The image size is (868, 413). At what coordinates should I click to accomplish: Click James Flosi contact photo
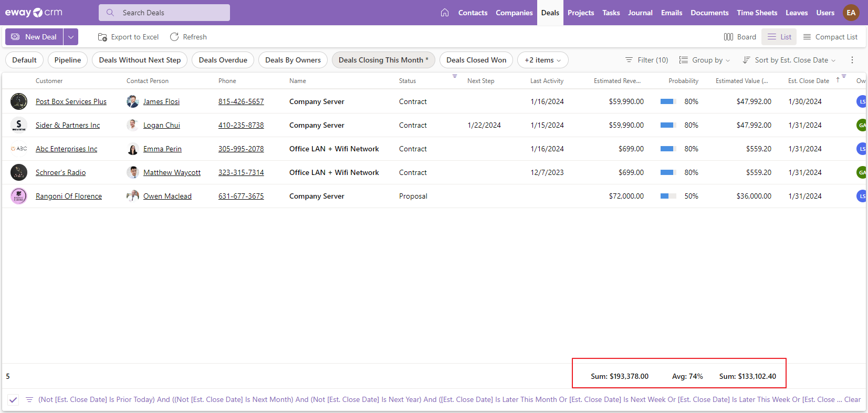pyautogui.click(x=133, y=101)
